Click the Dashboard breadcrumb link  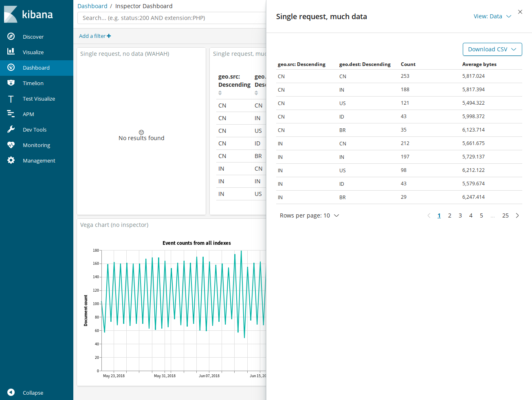(x=92, y=6)
